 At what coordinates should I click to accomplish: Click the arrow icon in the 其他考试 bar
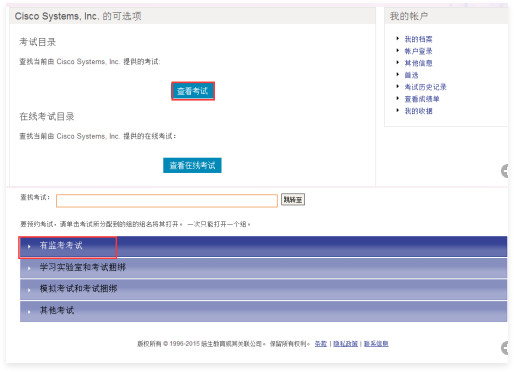click(29, 312)
